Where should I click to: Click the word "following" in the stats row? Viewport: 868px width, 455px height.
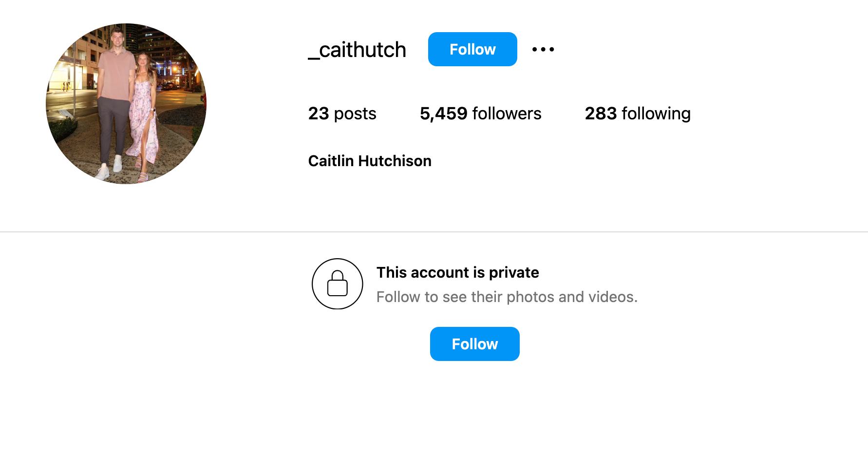click(656, 114)
